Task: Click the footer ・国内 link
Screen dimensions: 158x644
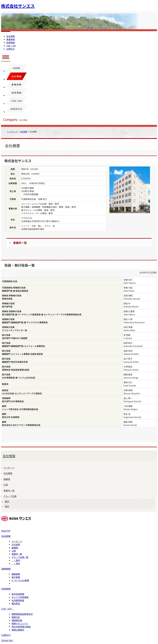Action: click(x=16, y=561)
